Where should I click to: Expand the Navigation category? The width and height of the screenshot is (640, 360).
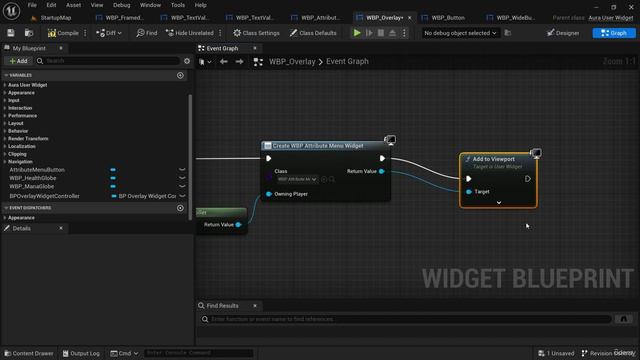[x=5, y=162]
